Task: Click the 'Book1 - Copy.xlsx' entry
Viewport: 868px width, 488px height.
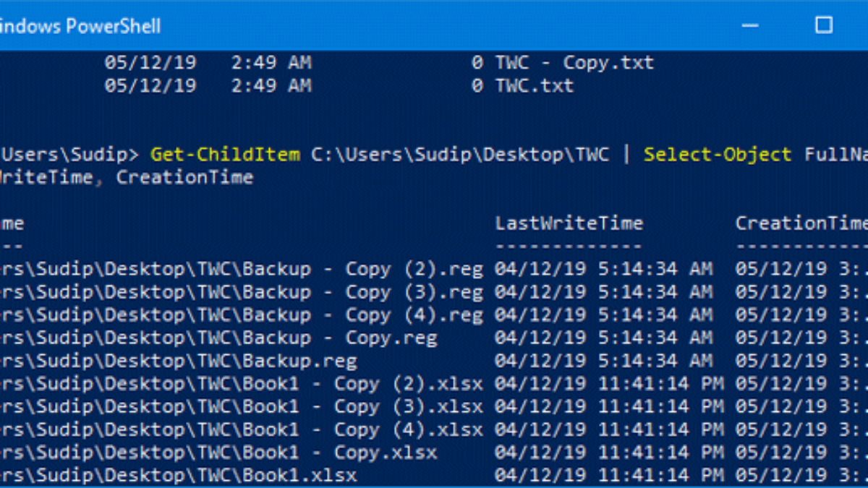Action: point(218,454)
